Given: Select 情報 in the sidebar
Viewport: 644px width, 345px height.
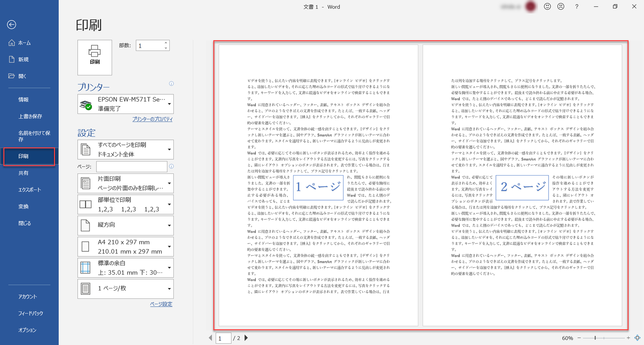Looking at the screenshot, I should click(x=29, y=99).
